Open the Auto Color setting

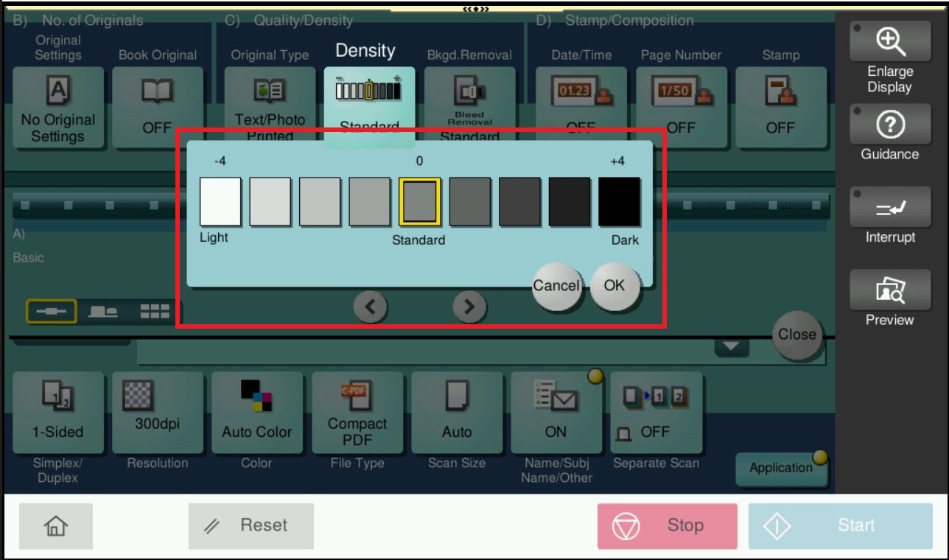coord(257,413)
